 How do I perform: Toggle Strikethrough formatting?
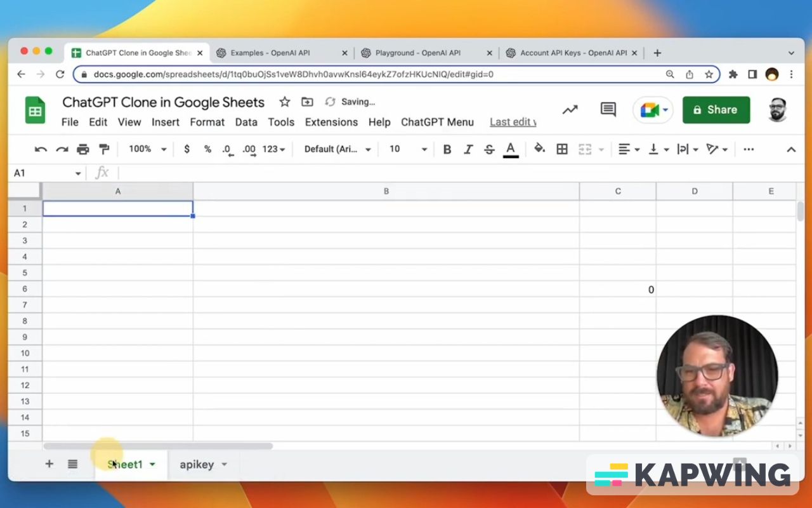tap(489, 149)
